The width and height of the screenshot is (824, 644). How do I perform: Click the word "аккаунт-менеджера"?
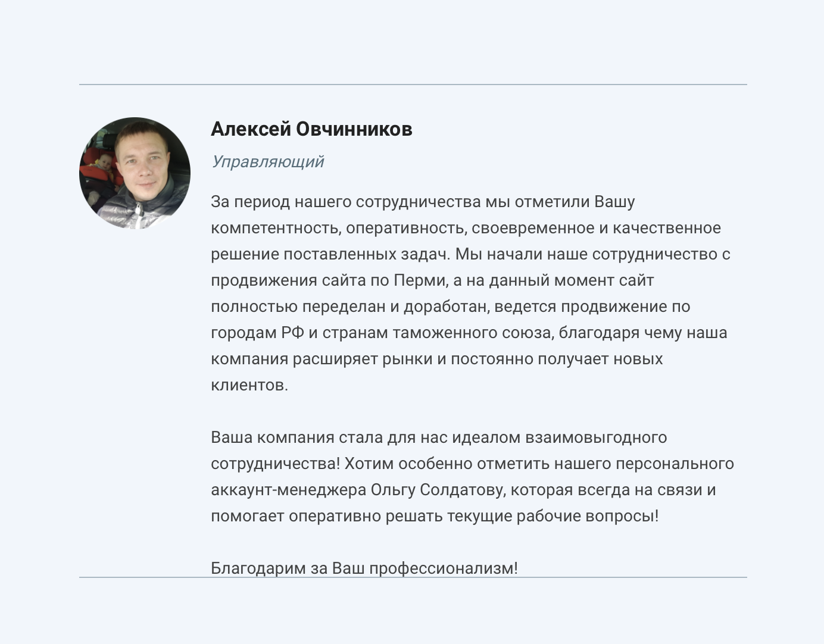coord(288,490)
